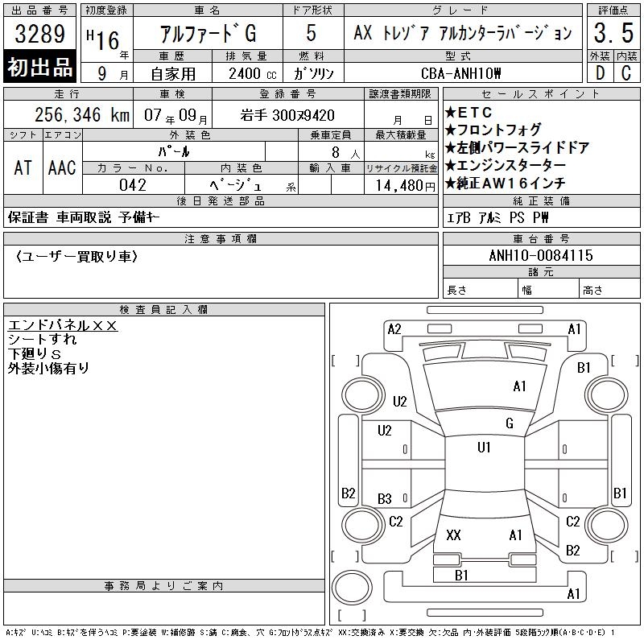This screenshot has width=644, height=644.
Task: Click the 幅 dimension cell
Action: (549, 288)
